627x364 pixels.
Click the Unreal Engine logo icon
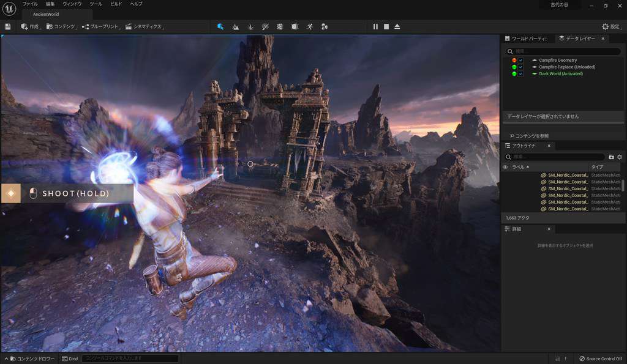pos(9,9)
